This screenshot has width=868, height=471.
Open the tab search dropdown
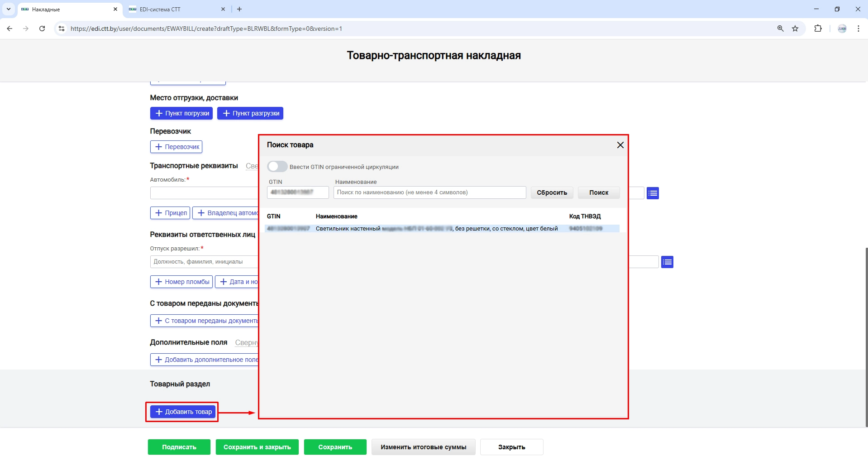[8, 9]
